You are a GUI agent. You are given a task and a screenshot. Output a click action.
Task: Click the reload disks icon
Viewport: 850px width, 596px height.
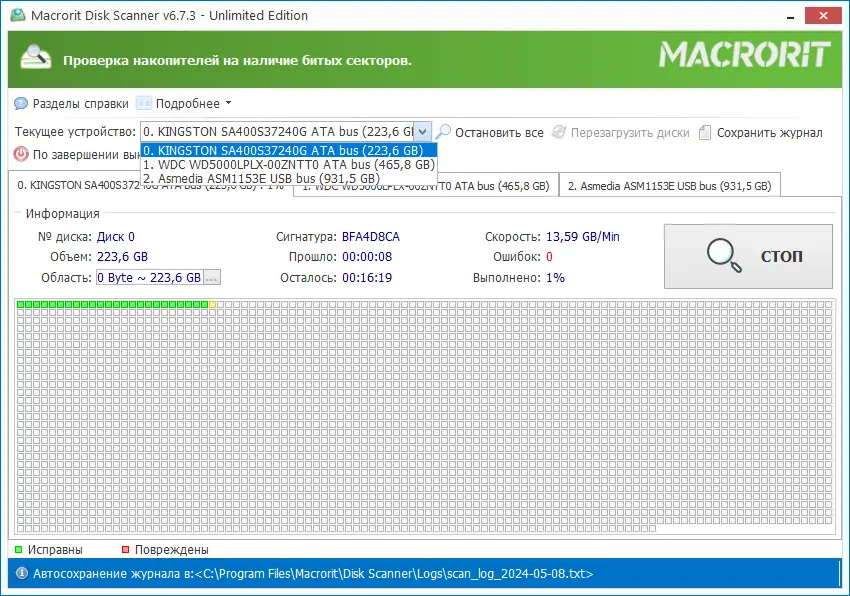click(x=559, y=132)
